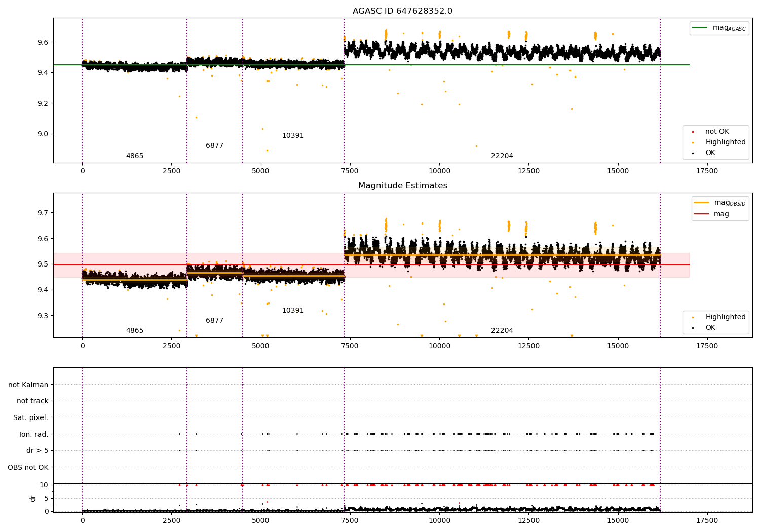Click the red line swatch beside "mag" legend

(702, 214)
